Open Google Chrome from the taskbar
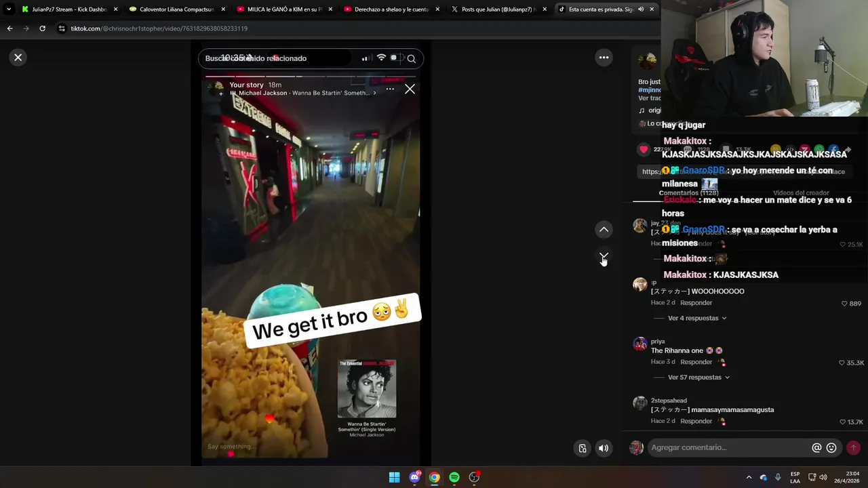Viewport: 868px width, 488px height. (x=434, y=477)
